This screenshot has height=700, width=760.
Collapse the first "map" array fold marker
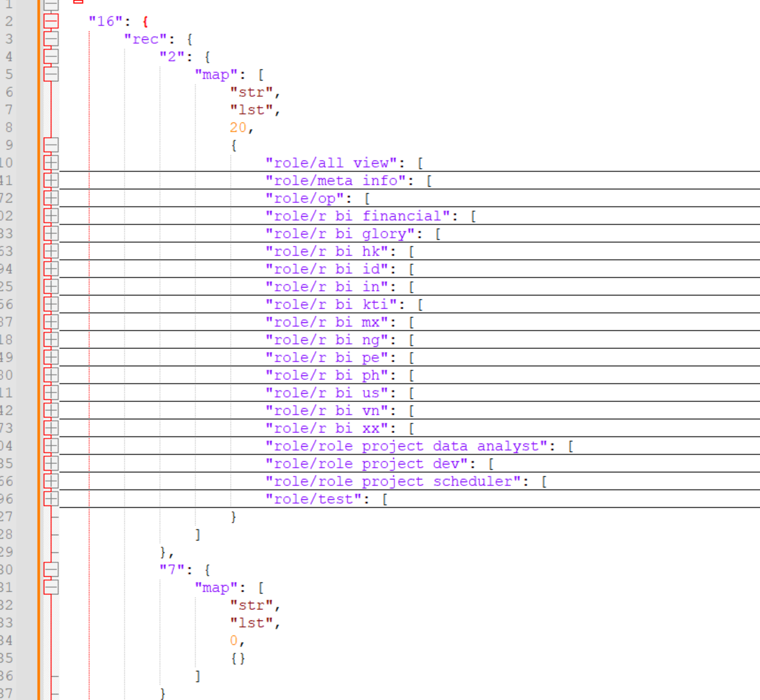click(x=51, y=74)
